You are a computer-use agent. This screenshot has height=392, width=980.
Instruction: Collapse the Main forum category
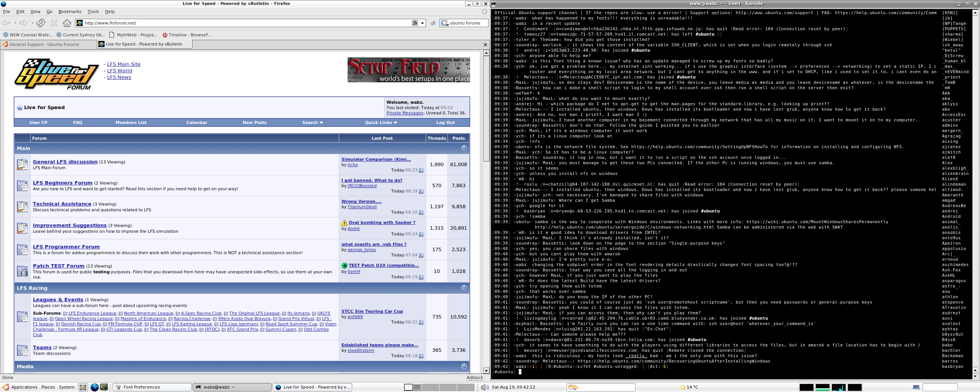pyautogui.click(x=464, y=148)
